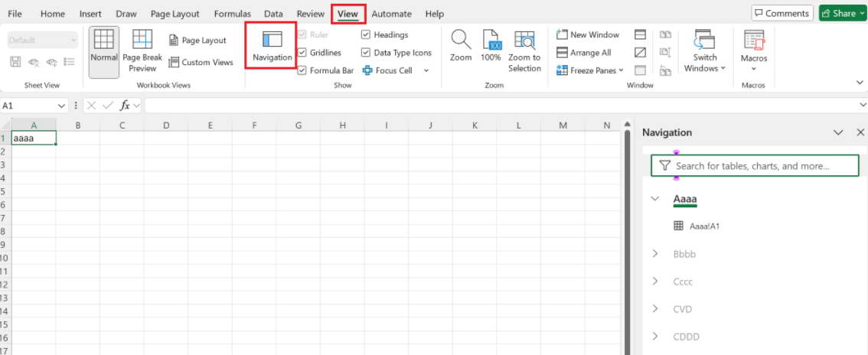Select Normal workbook view
This screenshot has width=868, height=355.
104,52
